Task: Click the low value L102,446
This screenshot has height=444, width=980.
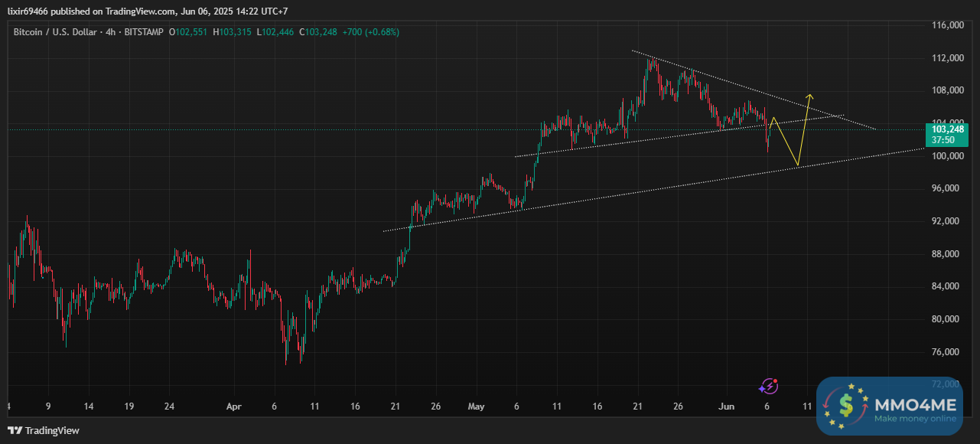Action: 277,32
